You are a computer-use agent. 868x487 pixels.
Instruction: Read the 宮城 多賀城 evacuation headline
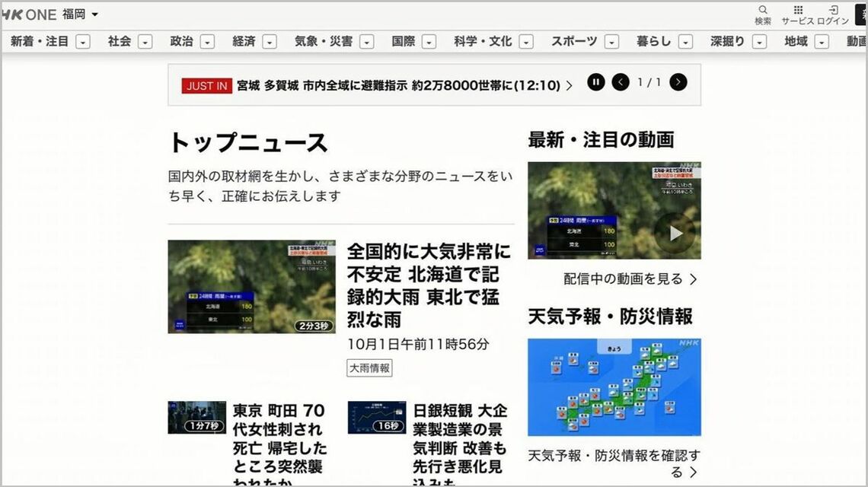397,85
